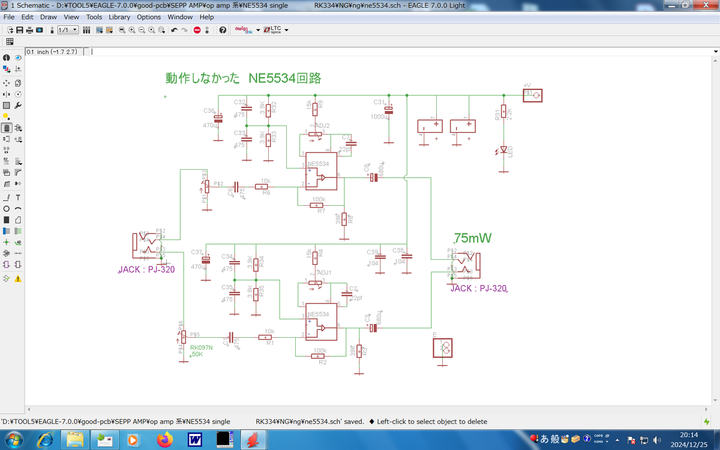Click the Info tool icon
This screenshot has height=450, width=720.
point(6,58)
